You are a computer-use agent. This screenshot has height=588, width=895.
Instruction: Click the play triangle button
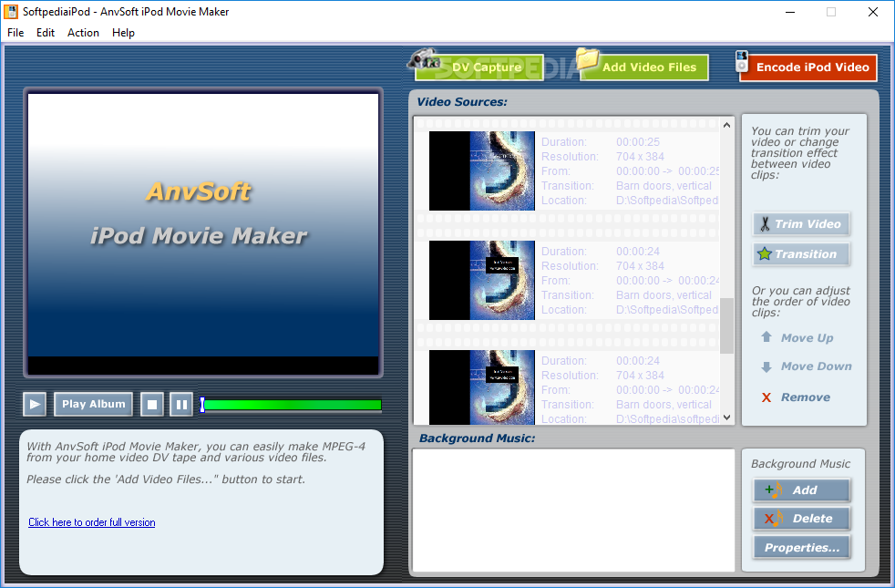(x=35, y=404)
